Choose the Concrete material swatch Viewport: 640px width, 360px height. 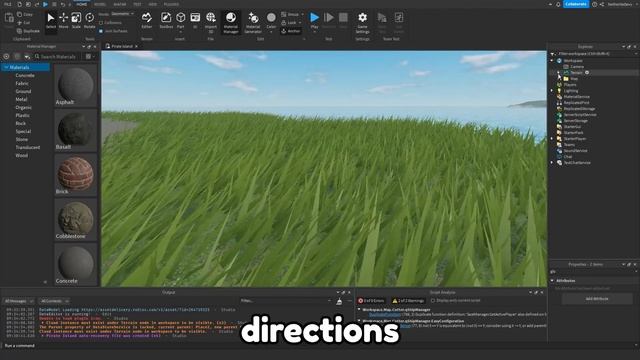click(76, 264)
